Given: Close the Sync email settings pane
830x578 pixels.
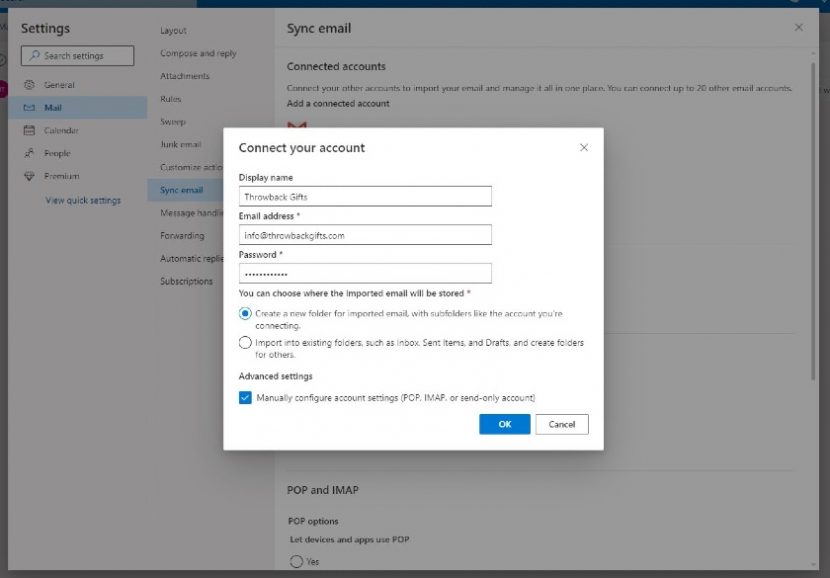Looking at the screenshot, I should pos(798,28).
